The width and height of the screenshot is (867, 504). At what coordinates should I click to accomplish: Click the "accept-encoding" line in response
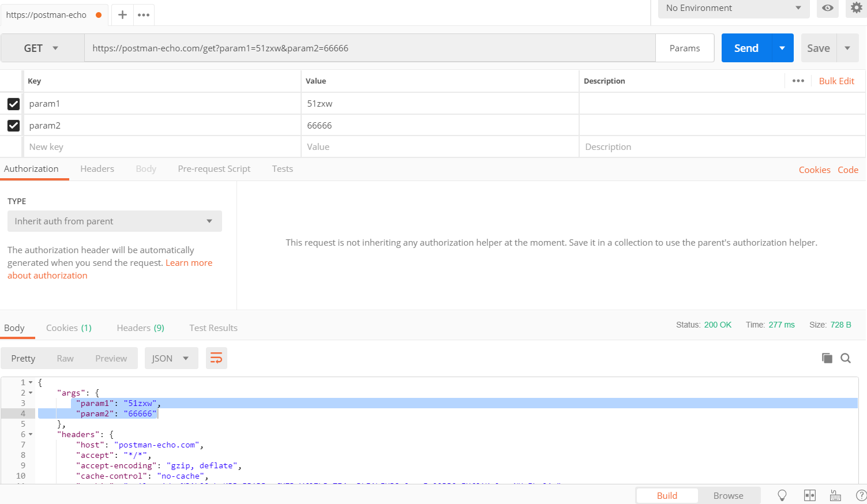[159, 465]
